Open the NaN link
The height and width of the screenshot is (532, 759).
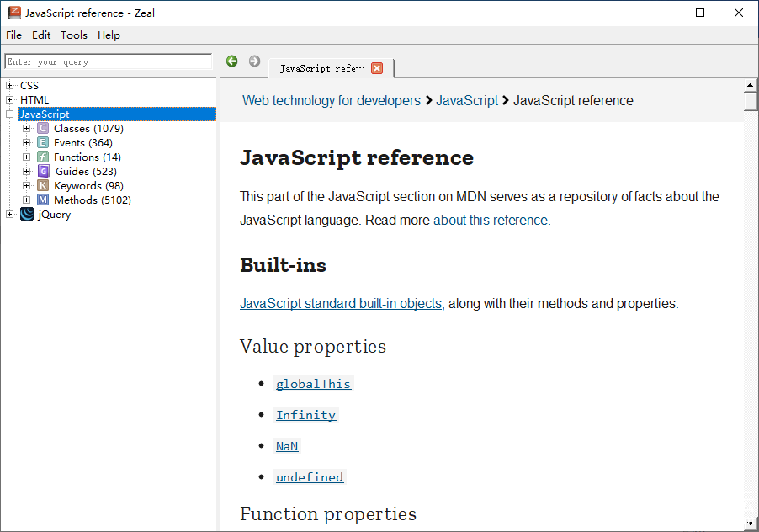(287, 446)
